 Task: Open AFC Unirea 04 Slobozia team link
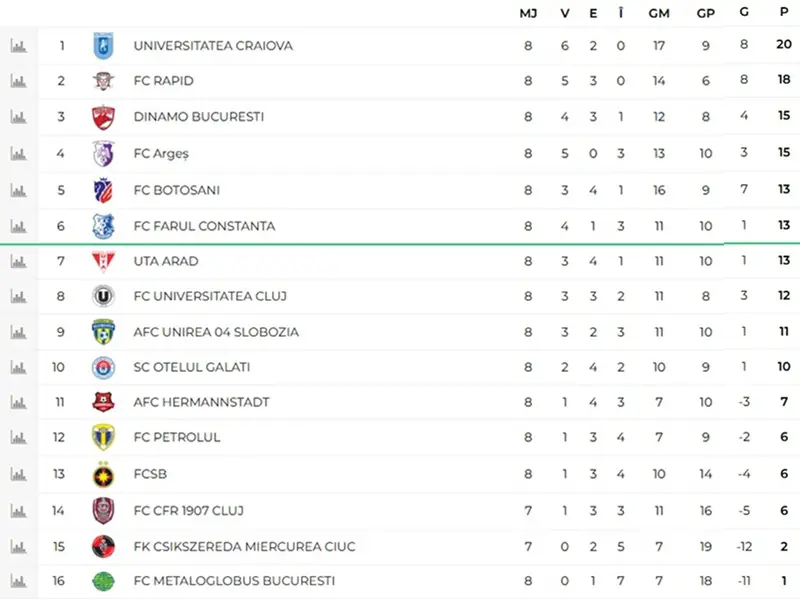216,332
